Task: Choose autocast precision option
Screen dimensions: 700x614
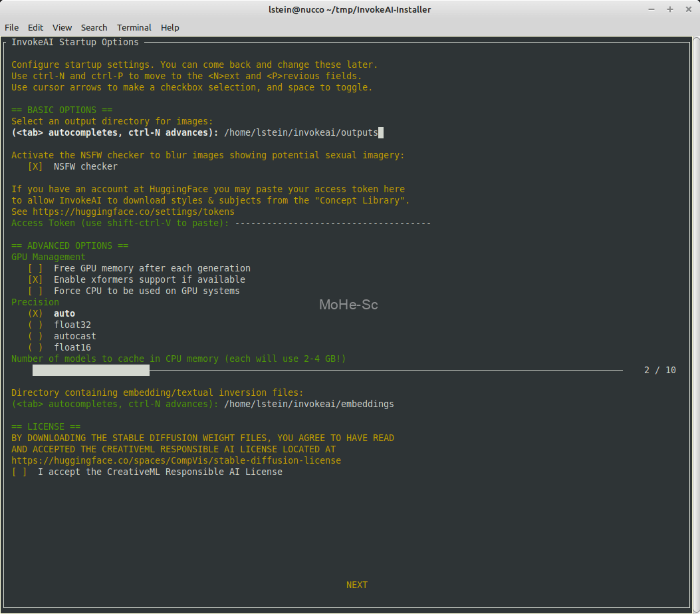Action: pos(35,336)
